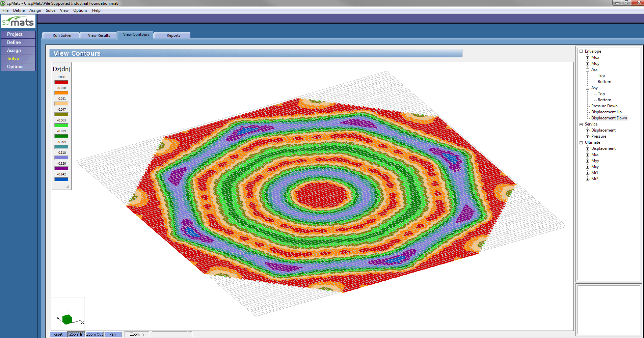Screen dimensions: 644x338
Task: Select Pressure Down under Envelope
Action: [604, 106]
